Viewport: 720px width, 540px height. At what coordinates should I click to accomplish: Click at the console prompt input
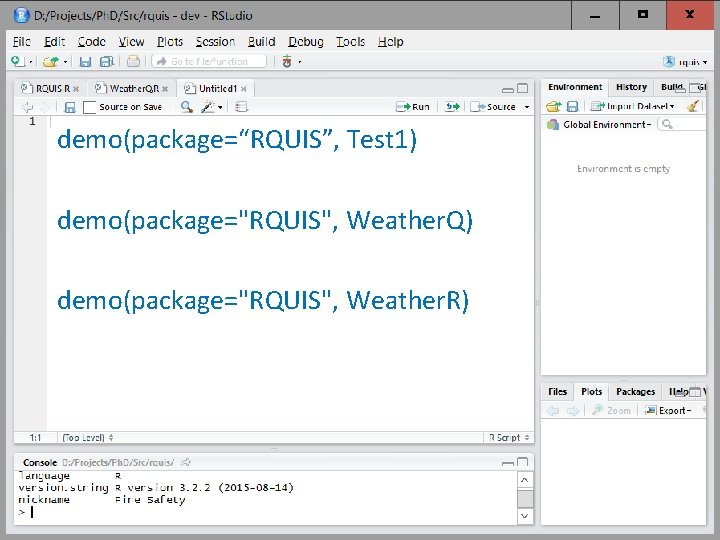coord(266,512)
